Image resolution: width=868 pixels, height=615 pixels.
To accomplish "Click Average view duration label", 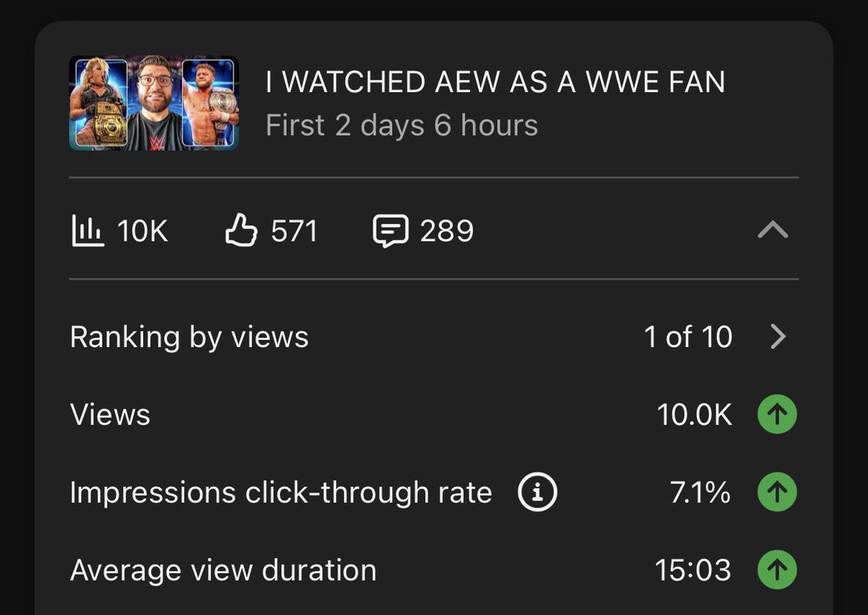I will tap(224, 570).
